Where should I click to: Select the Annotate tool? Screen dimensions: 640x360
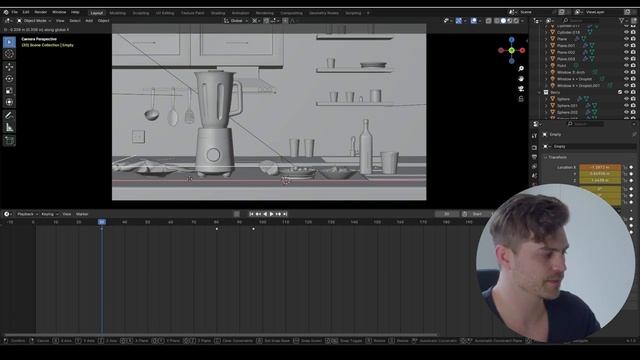[9, 116]
